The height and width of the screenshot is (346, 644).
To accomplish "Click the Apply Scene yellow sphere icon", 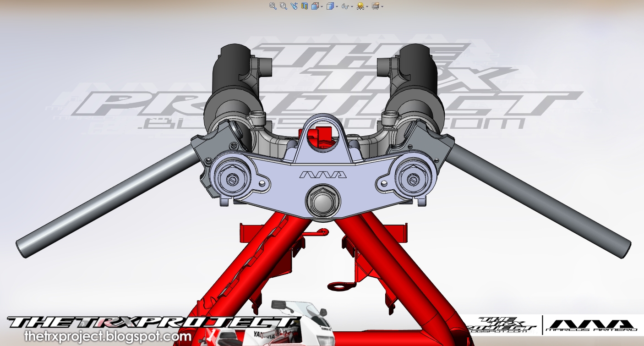I will 360,6.
